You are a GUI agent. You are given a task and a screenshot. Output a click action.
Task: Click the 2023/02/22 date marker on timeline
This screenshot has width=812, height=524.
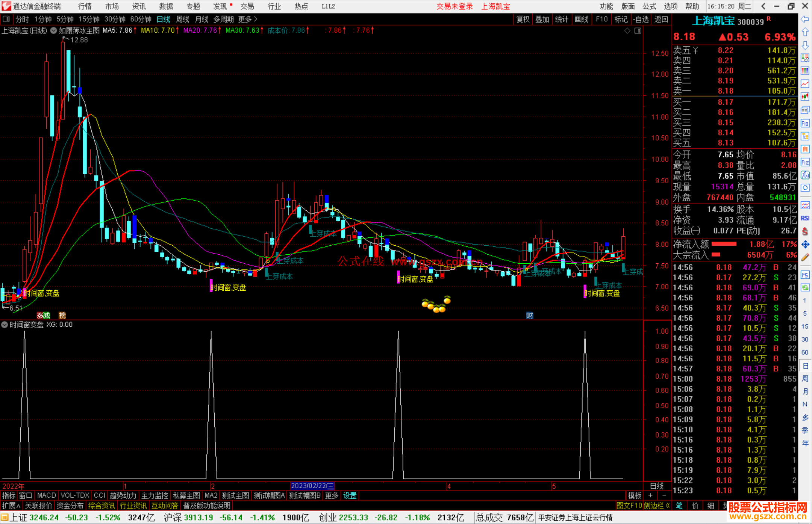click(312, 486)
